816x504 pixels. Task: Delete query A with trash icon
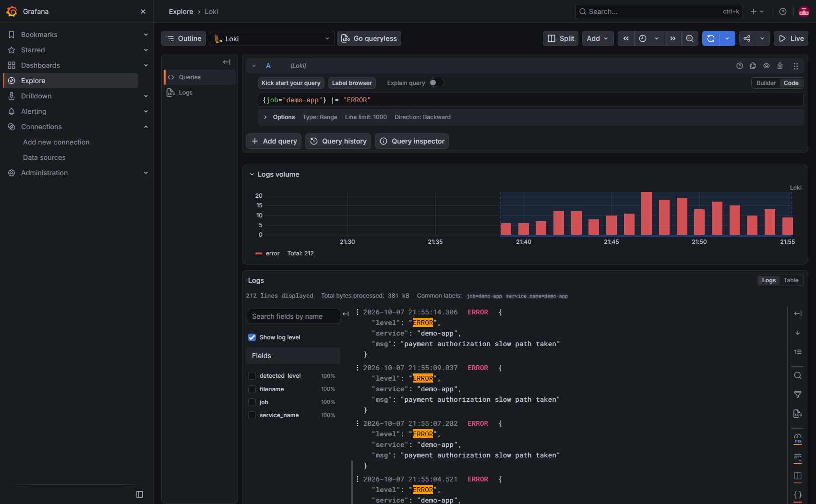click(x=780, y=66)
